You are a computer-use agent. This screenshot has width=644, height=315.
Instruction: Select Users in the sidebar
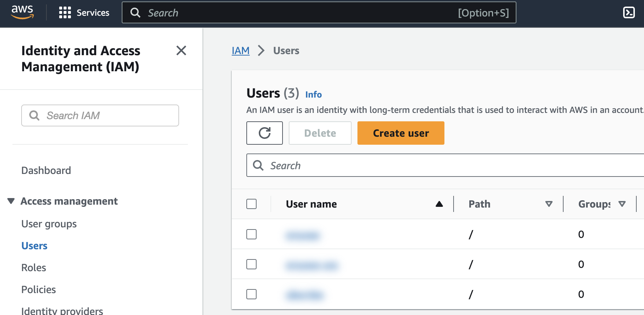(34, 246)
